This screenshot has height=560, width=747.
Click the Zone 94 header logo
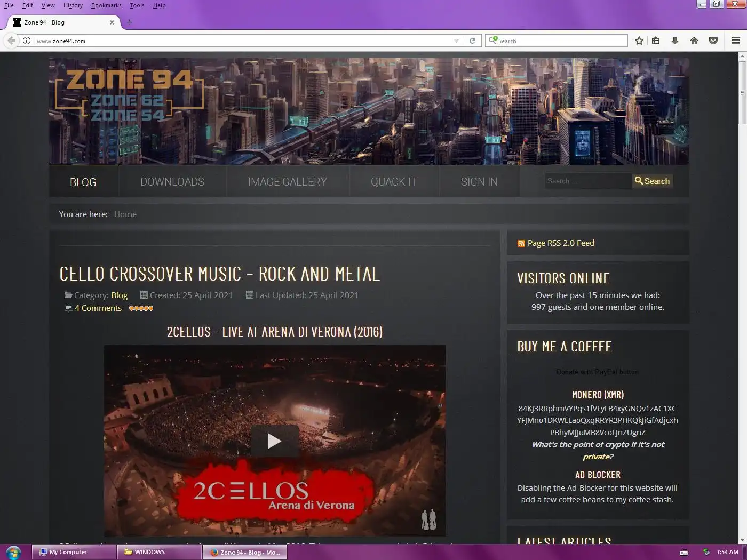129,95
